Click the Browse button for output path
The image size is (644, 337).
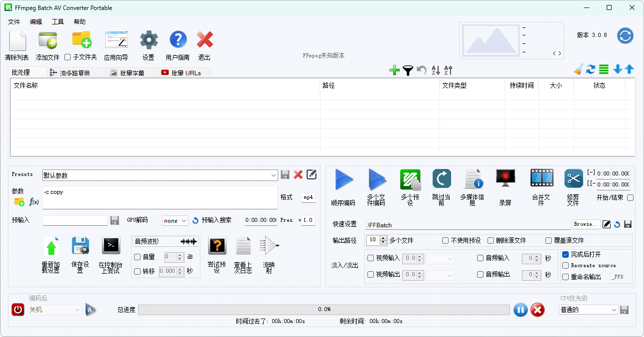[x=586, y=224]
